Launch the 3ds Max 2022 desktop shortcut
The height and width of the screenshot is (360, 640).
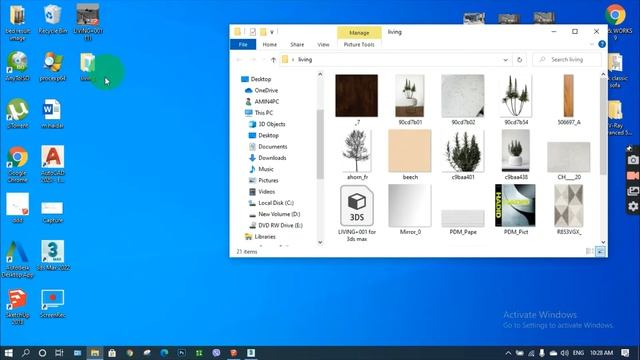pyautogui.click(x=53, y=256)
